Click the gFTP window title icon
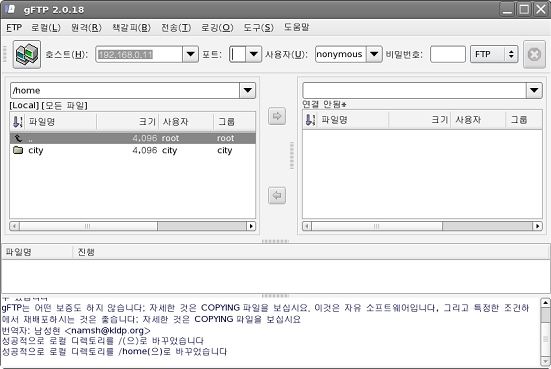The image size is (551, 369). pos(11,9)
